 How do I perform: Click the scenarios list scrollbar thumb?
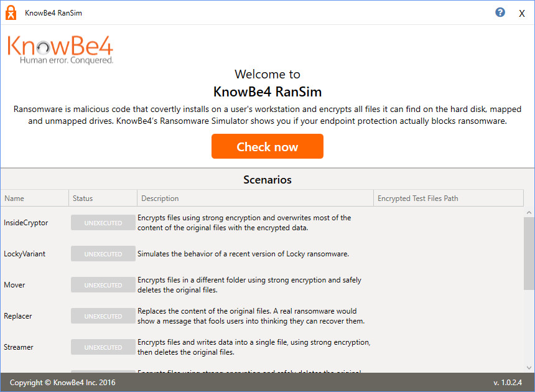(x=529, y=253)
